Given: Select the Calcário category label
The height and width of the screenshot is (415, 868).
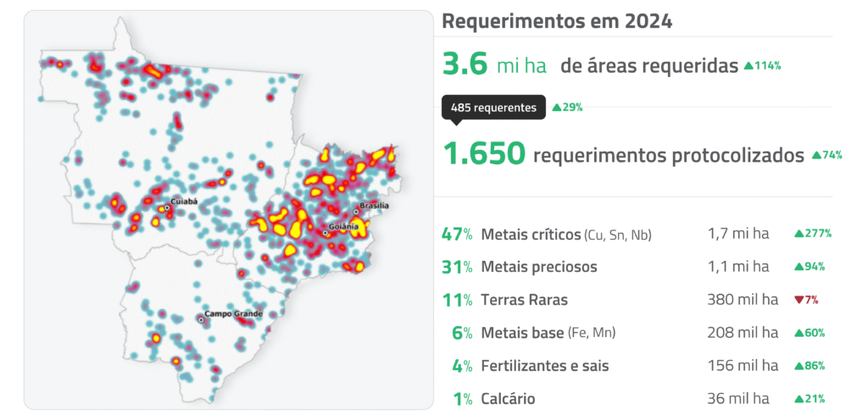Looking at the screenshot, I should (x=508, y=399).
